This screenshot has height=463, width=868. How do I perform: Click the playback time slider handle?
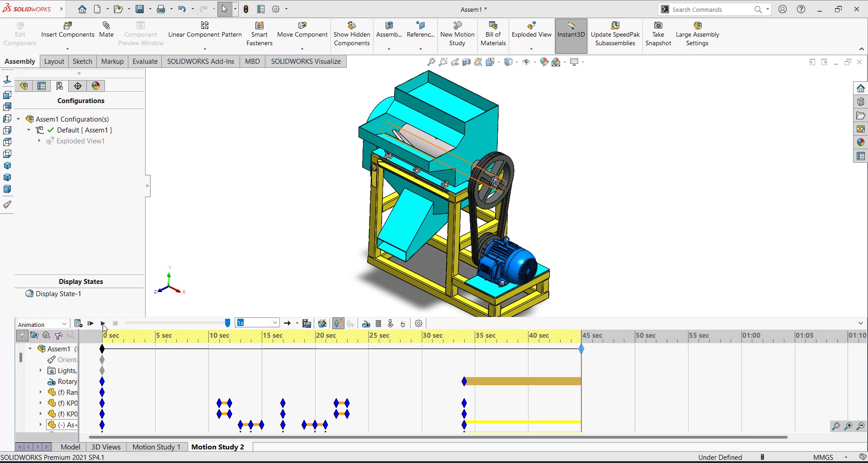[x=227, y=323]
